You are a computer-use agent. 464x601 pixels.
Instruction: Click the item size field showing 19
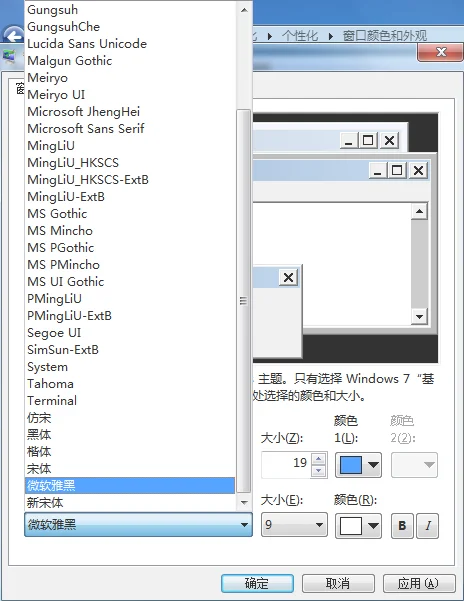[286, 465]
